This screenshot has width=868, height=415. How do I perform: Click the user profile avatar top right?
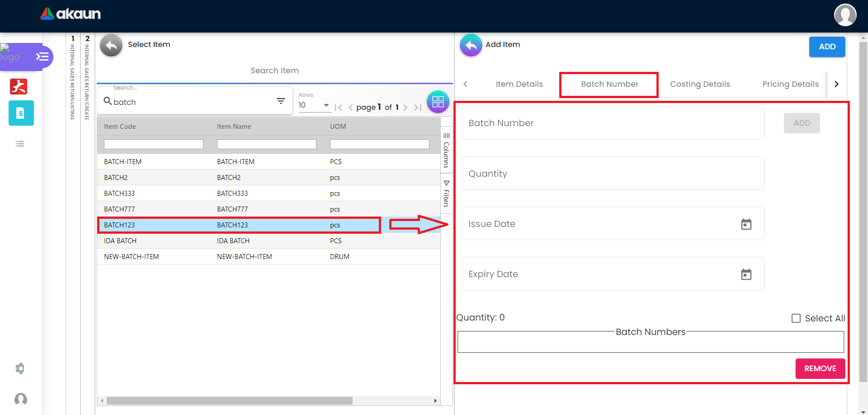tap(845, 15)
